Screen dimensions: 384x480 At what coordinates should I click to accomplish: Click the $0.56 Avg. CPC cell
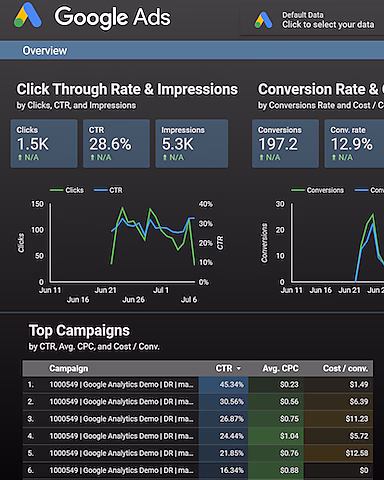(276, 402)
